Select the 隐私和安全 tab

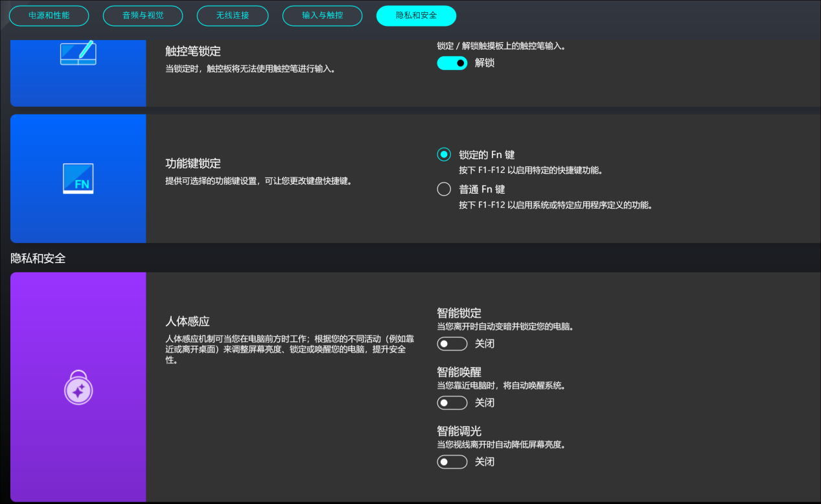click(415, 16)
